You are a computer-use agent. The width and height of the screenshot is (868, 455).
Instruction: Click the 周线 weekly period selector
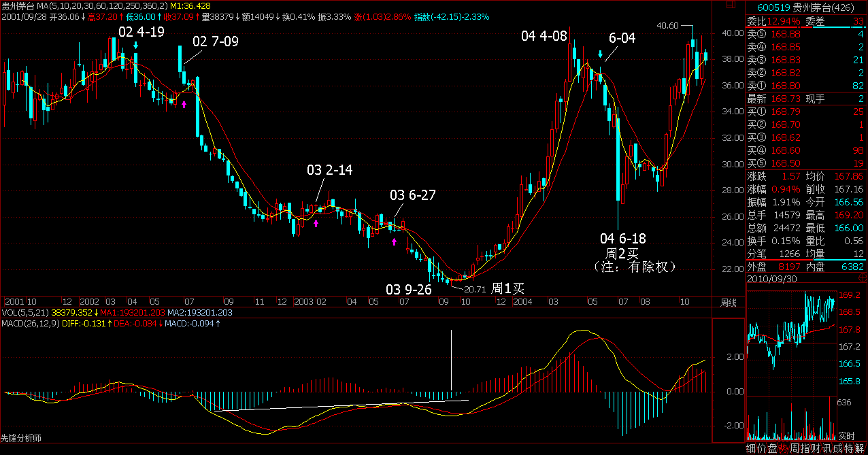(729, 301)
